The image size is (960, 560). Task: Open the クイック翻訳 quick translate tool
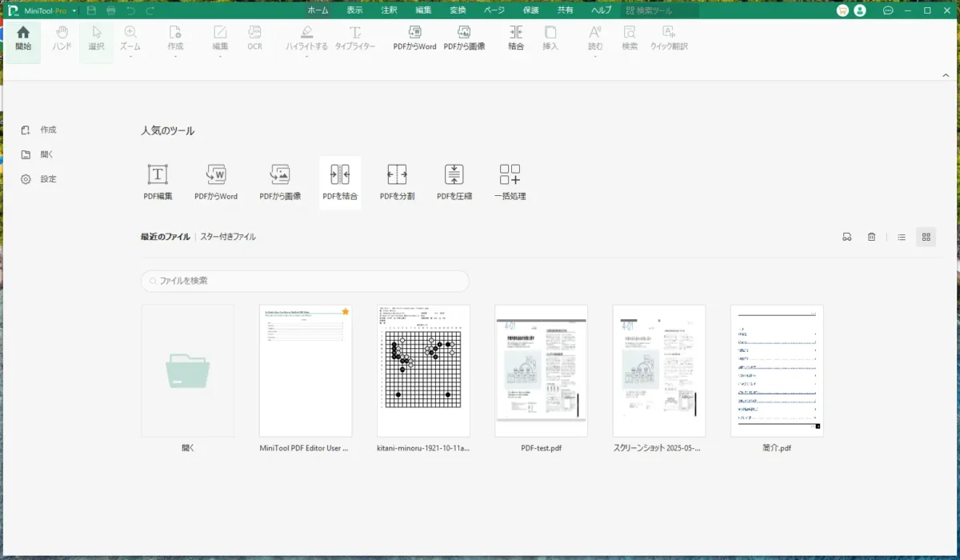669,38
